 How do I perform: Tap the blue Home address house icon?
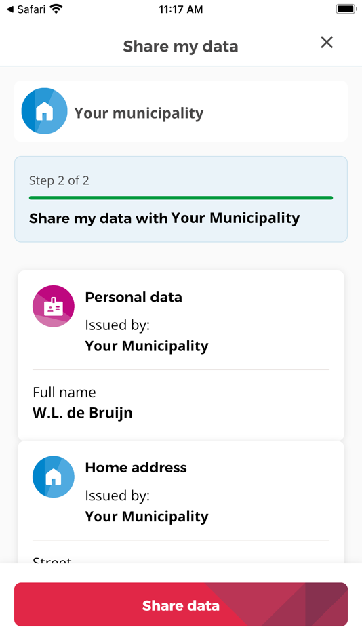54,477
